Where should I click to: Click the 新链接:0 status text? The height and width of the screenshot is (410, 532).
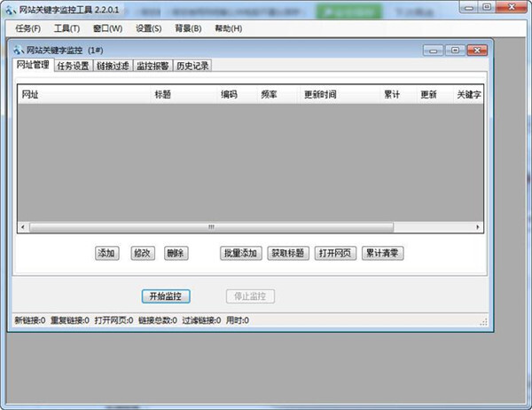[x=30, y=320]
